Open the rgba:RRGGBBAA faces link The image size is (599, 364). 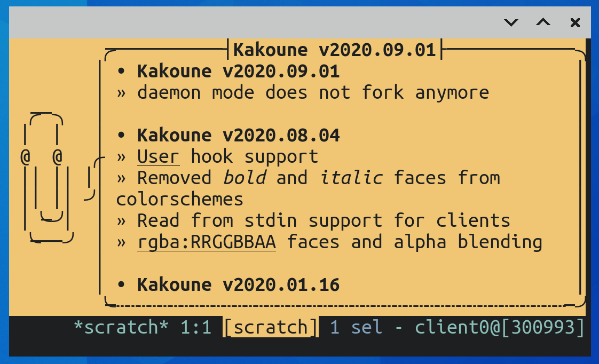click(x=207, y=241)
